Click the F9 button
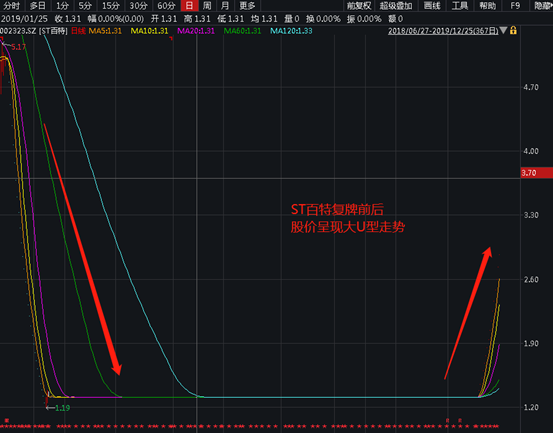This screenshot has height=433, width=553. [515, 6]
